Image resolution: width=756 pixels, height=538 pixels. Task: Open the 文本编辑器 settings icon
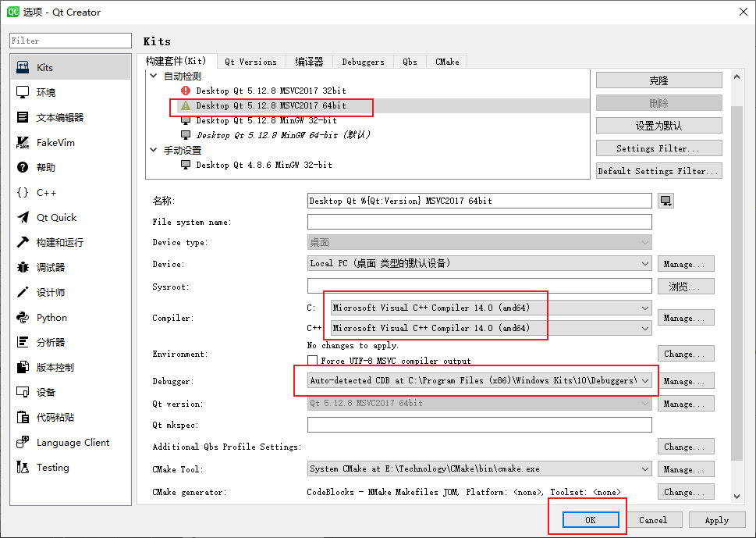[22, 117]
